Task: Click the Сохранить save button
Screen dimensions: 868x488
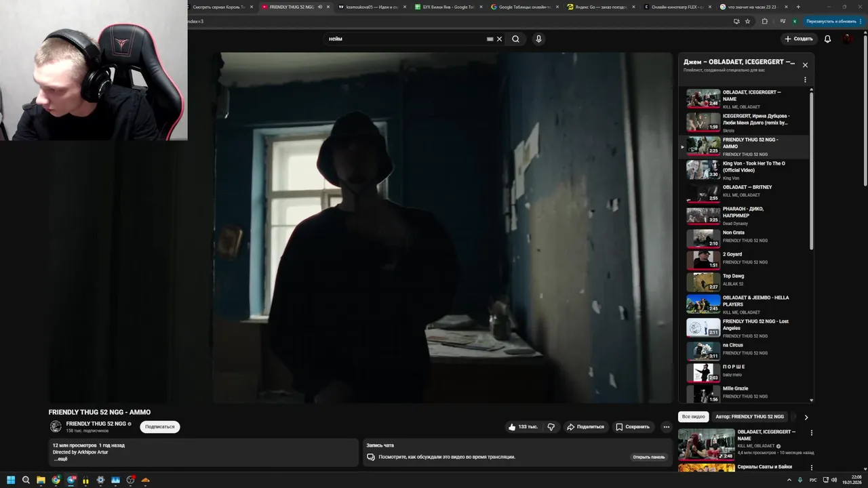Action: [633, 427]
